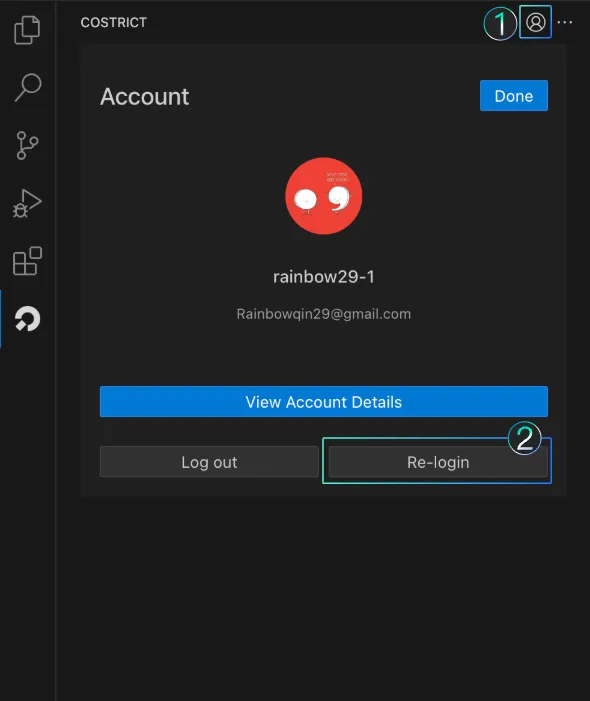Open the Search view icon
590x701 pixels.
point(28,87)
